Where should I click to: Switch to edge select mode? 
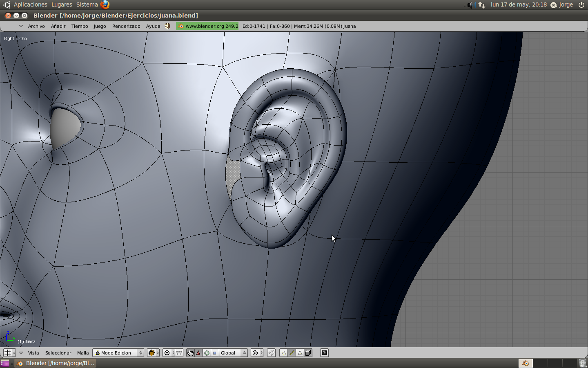[292, 353]
